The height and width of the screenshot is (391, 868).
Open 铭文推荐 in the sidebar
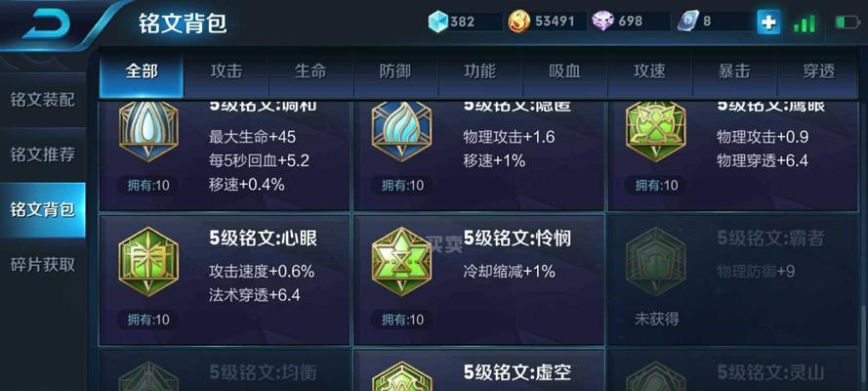pyautogui.click(x=43, y=154)
